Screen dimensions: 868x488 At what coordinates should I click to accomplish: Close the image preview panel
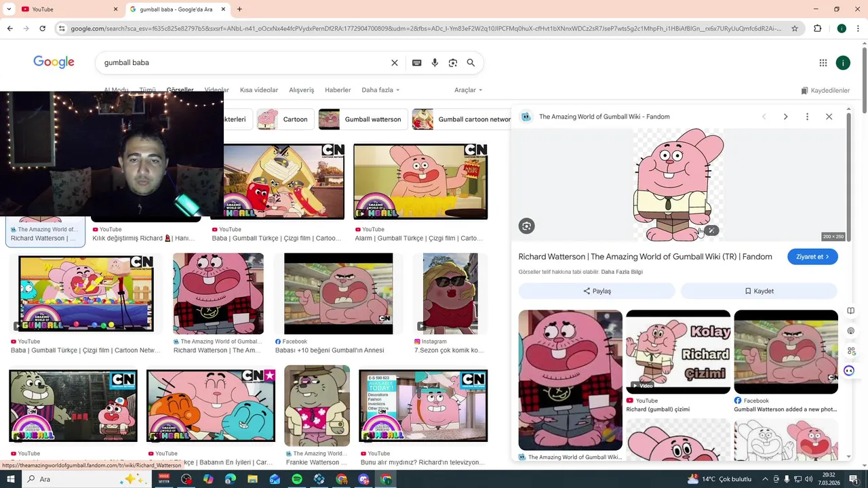pyautogui.click(x=829, y=117)
